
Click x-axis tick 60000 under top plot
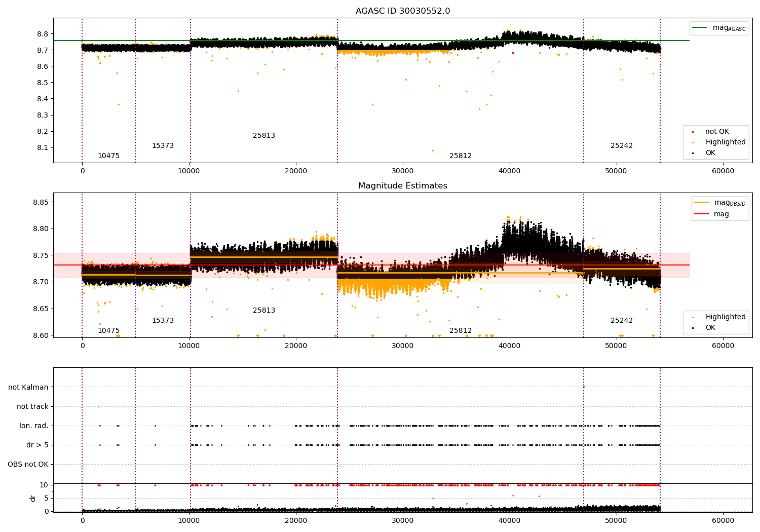(723, 171)
